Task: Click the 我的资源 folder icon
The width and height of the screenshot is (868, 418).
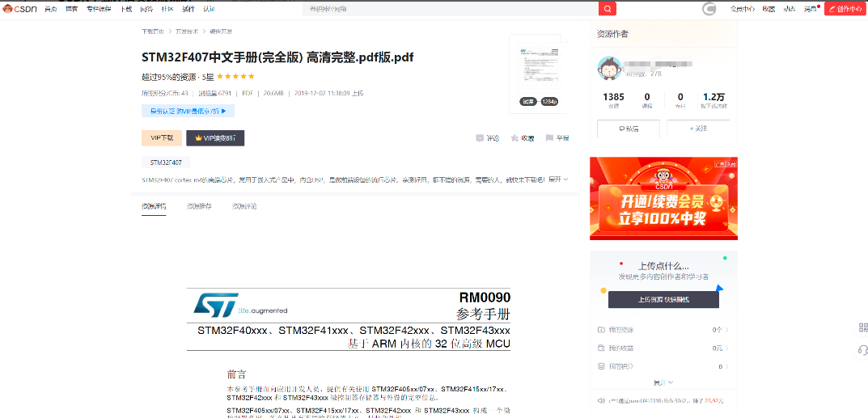Action: click(x=601, y=330)
